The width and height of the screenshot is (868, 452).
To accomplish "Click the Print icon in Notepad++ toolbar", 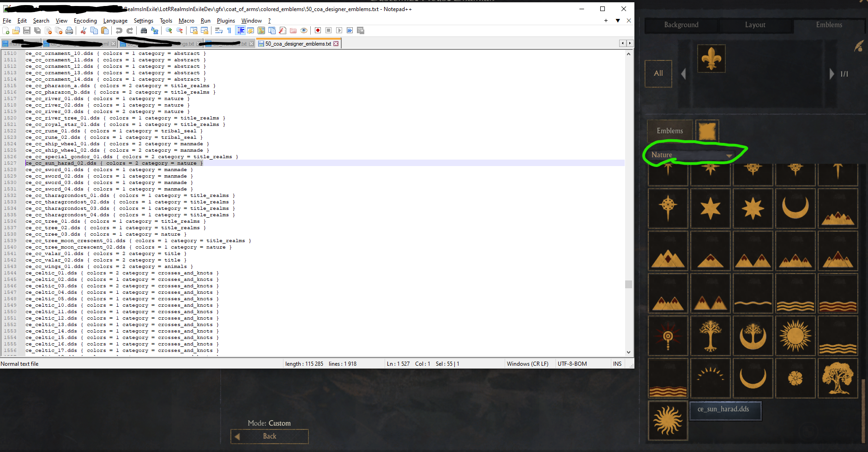I will point(69,30).
